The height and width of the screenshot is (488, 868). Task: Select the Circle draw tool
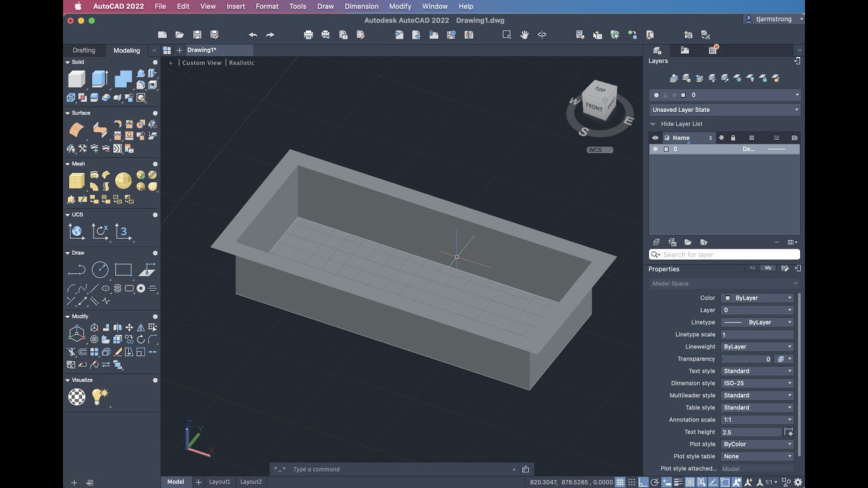[100, 270]
